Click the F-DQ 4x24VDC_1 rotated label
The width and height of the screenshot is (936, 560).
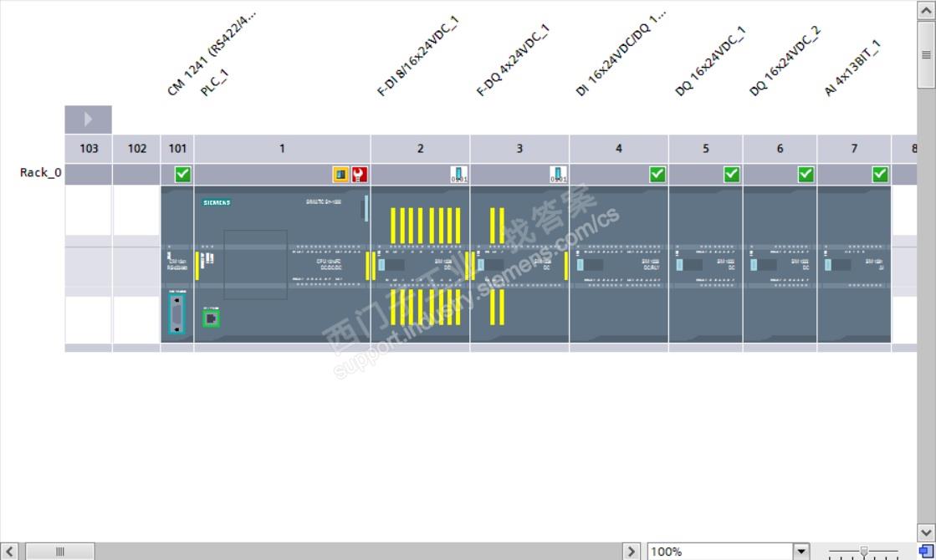(512, 59)
